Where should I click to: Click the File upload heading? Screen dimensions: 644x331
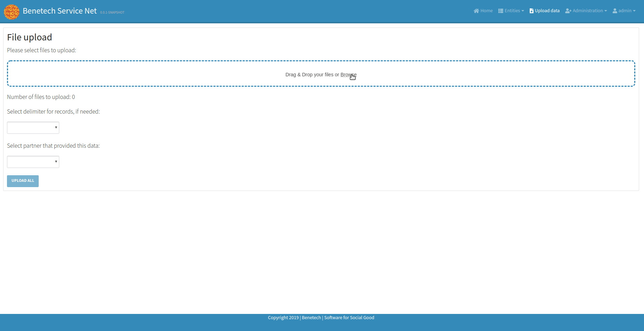[x=30, y=37]
